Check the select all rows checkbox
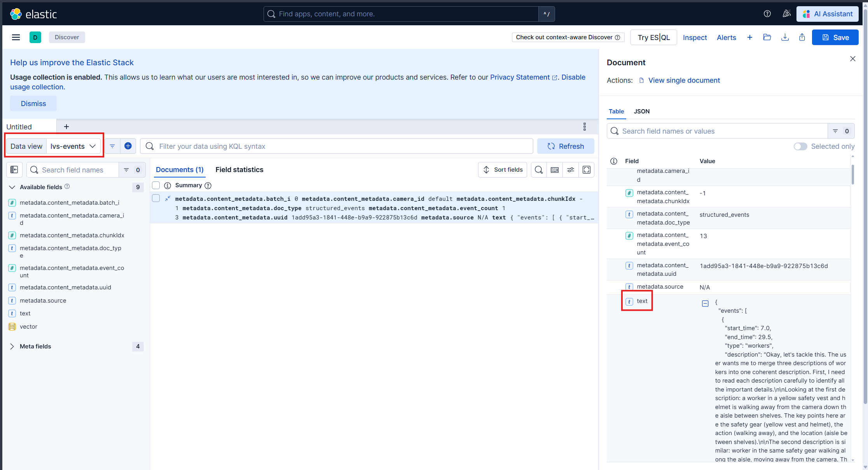868x470 pixels. (x=156, y=185)
